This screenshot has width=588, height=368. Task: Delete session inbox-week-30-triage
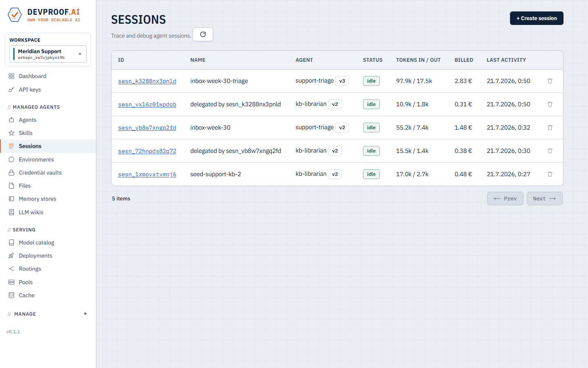(x=550, y=81)
